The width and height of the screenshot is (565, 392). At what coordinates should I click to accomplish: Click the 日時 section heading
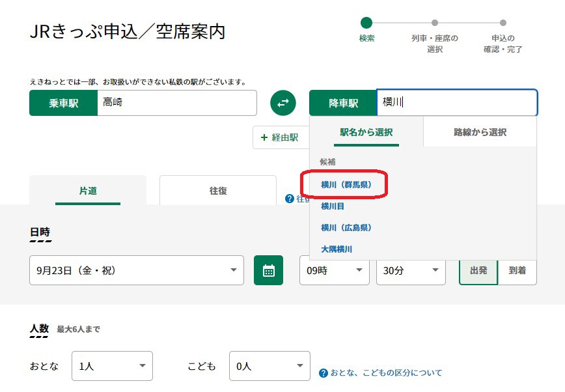40,232
